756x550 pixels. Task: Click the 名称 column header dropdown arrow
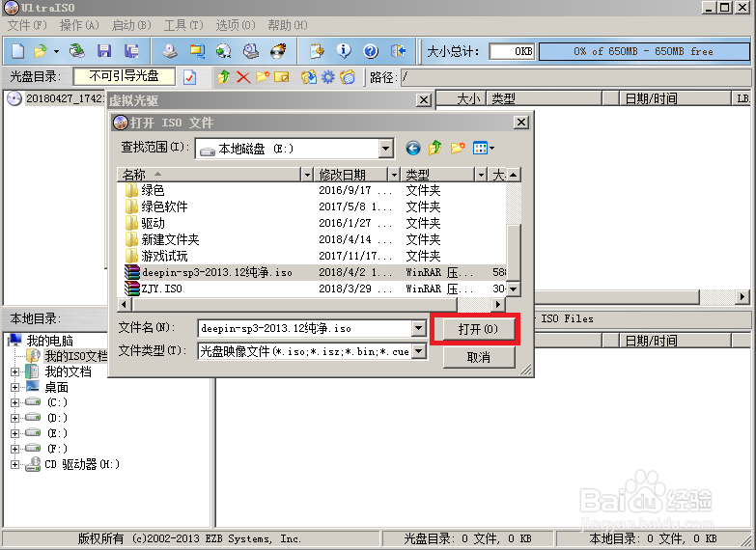[307, 175]
